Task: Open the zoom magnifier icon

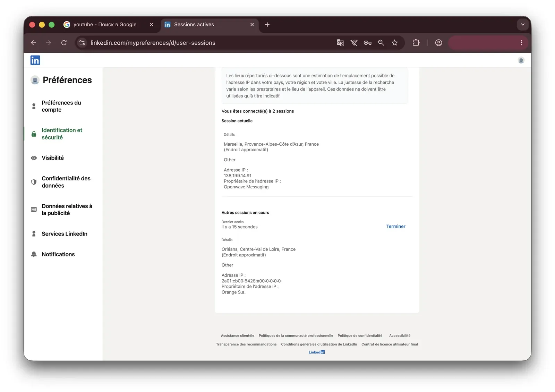Action: click(381, 43)
